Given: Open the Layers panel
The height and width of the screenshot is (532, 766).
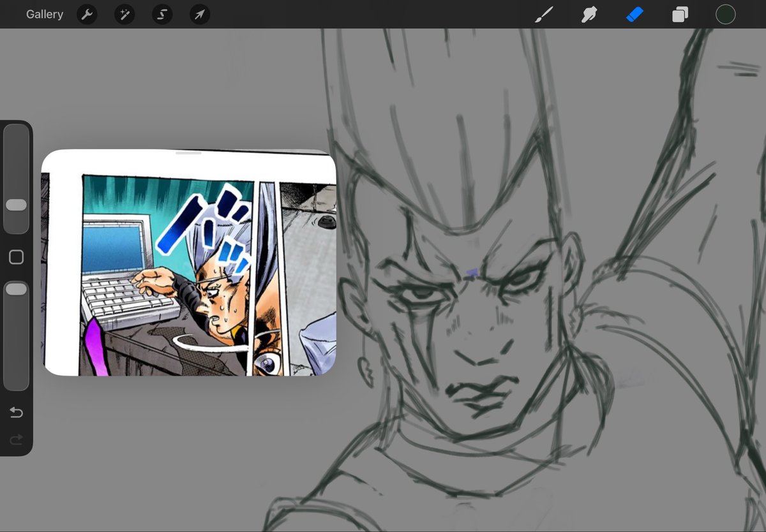Looking at the screenshot, I should [x=680, y=14].
